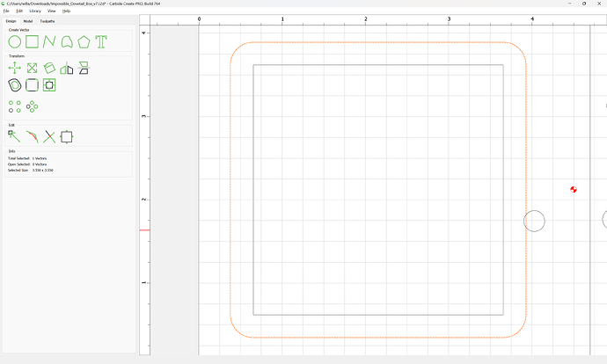Pick the Curve drawing tool
The image size is (607, 364).
67,42
